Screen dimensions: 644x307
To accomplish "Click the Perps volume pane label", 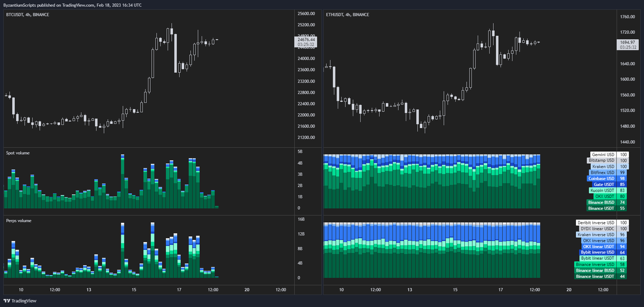I will click(18, 221).
